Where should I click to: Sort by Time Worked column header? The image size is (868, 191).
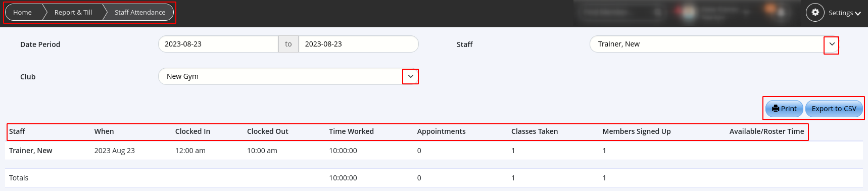point(352,131)
